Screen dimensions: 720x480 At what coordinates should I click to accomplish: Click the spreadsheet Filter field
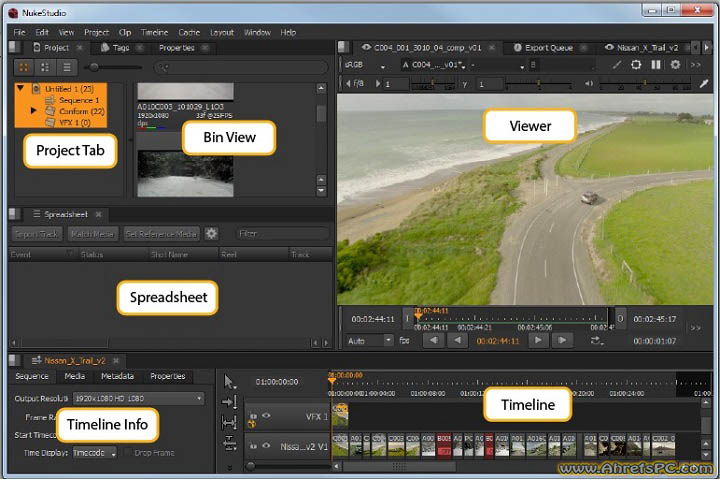(x=282, y=234)
